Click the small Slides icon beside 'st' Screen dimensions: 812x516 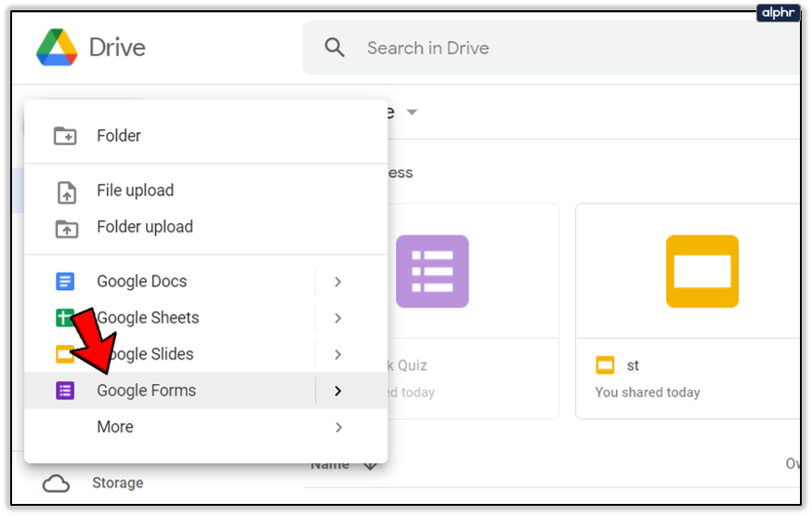pyautogui.click(x=606, y=365)
